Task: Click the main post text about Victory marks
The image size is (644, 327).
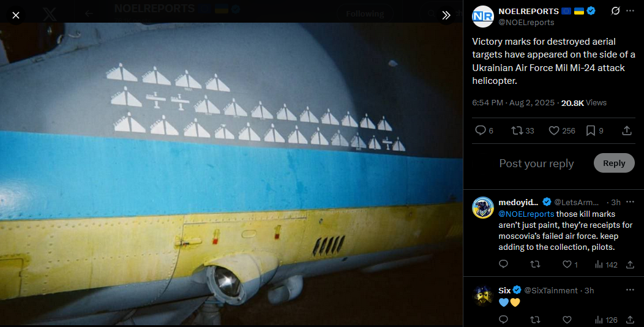Action: [553, 61]
